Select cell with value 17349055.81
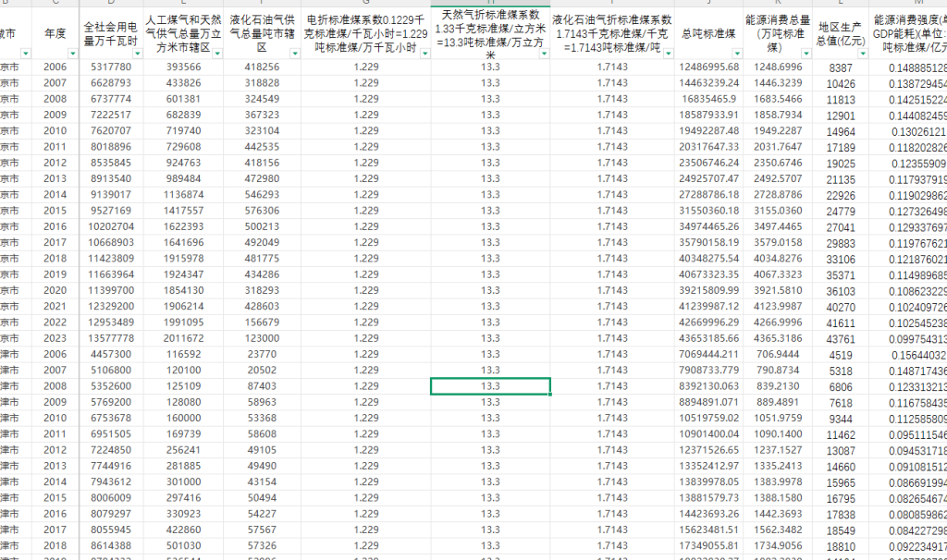The image size is (947, 560). pos(708,546)
